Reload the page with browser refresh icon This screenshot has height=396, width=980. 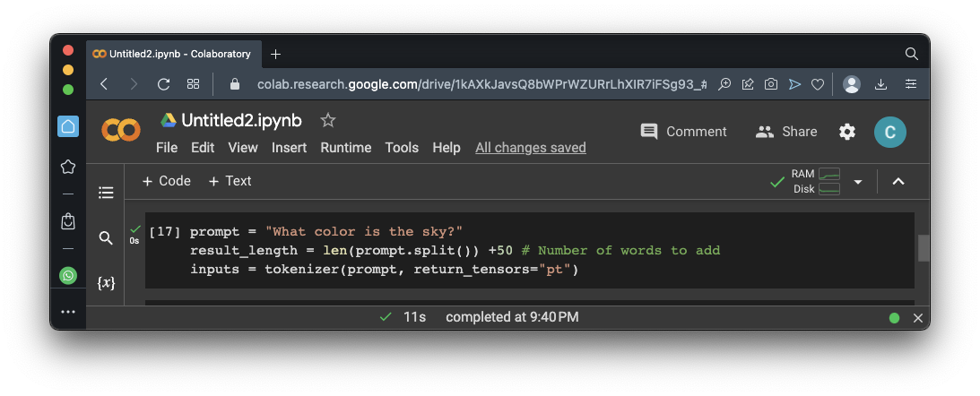pyautogui.click(x=163, y=84)
